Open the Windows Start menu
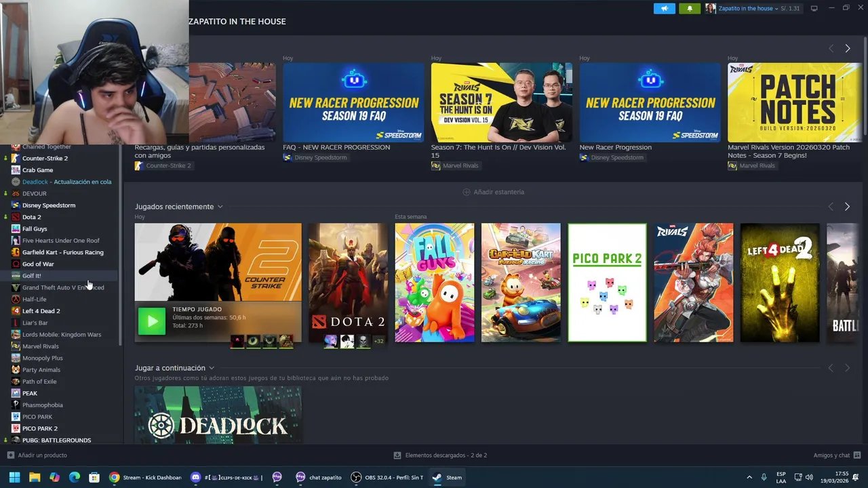Image resolution: width=868 pixels, height=488 pixels. click(14, 477)
